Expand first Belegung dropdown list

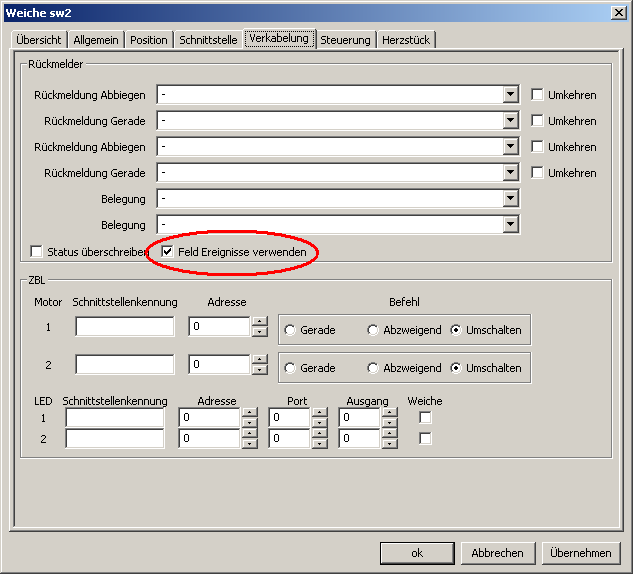[511, 199]
